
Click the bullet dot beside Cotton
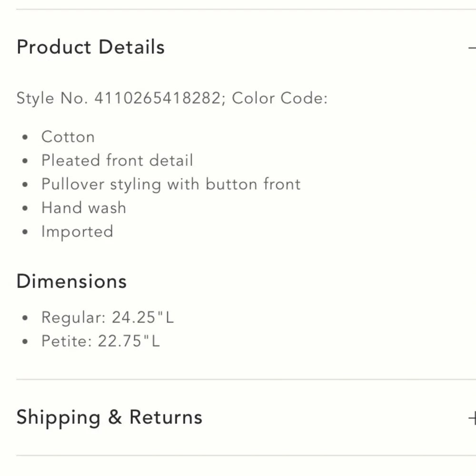[x=25, y=138]
